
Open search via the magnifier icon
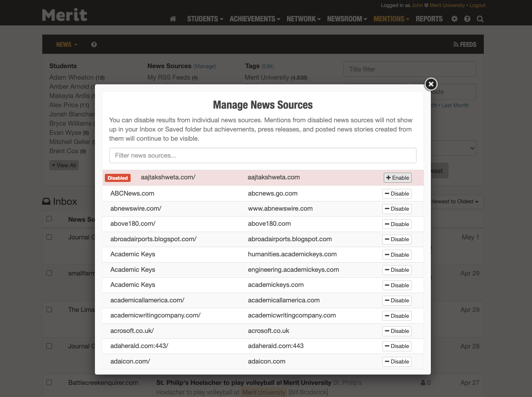480,19
